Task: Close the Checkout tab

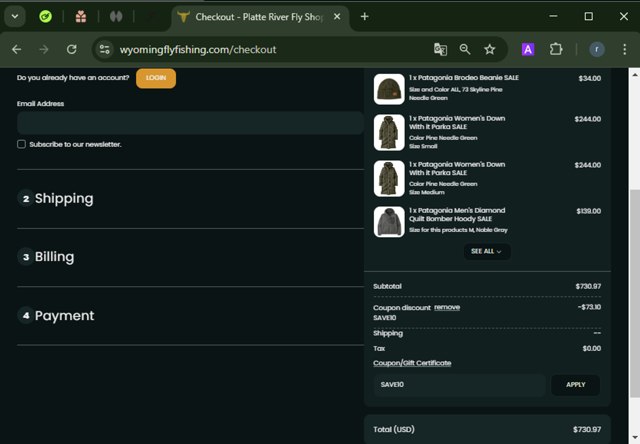Action: 337,17
